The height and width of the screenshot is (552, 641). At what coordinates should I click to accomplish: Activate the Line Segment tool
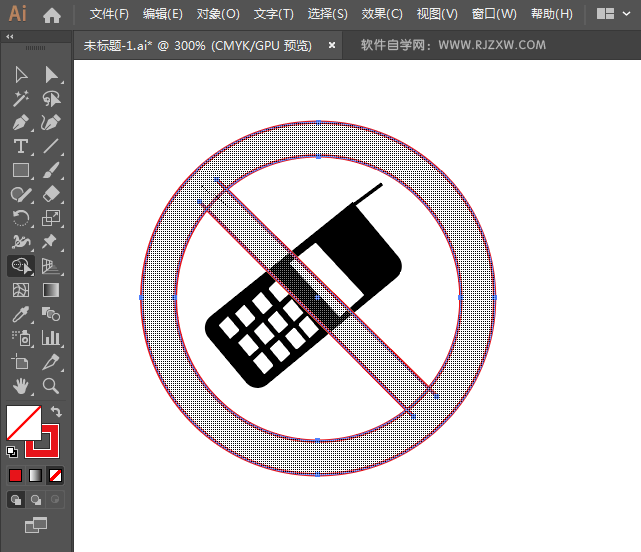click(51, 146)
